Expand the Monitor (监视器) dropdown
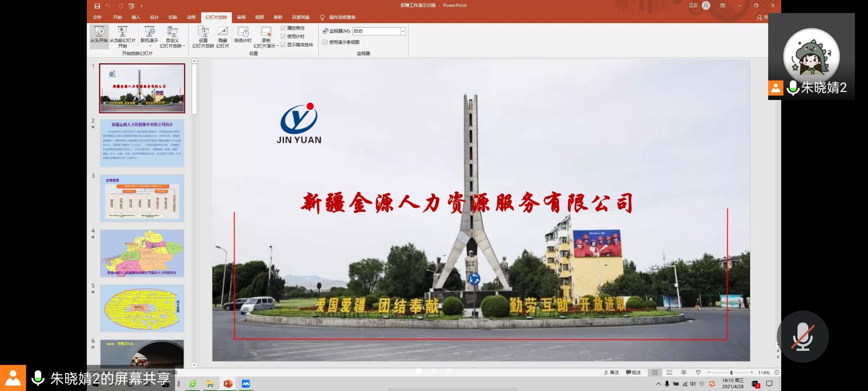 pos(403,31)
